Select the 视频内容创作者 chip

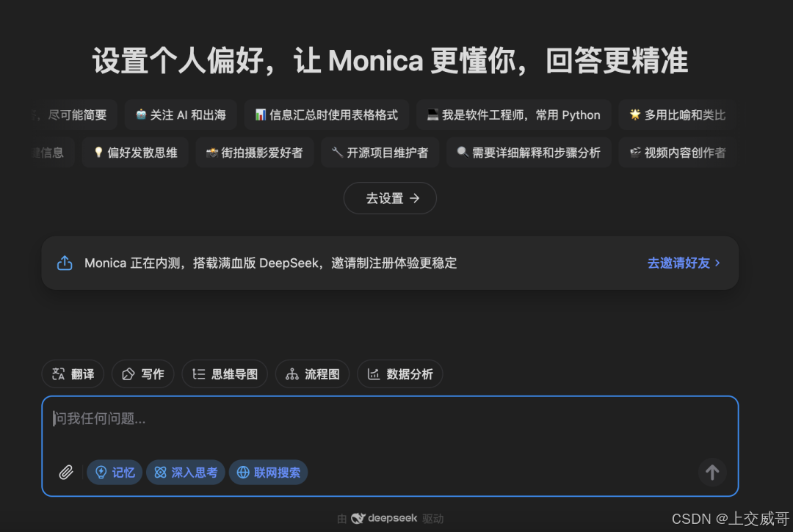[x=677, y=153]
